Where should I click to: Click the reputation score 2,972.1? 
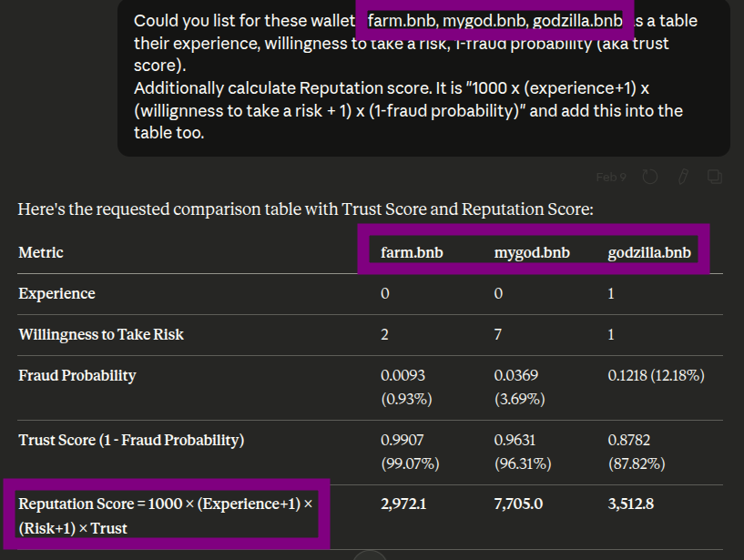click(x=403, y=504)
